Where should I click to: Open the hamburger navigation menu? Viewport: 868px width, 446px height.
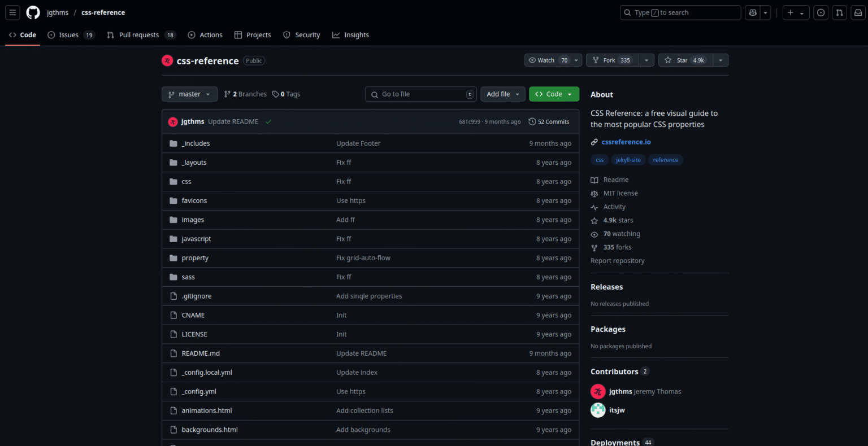pos(12,12)
